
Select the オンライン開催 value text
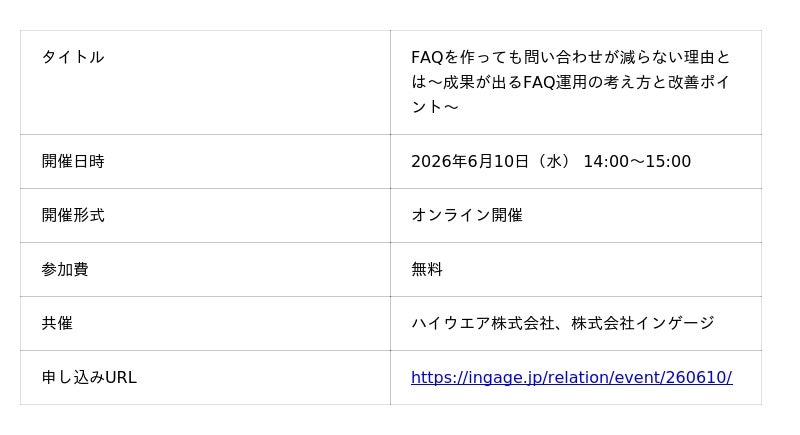[x=467, y=215]
